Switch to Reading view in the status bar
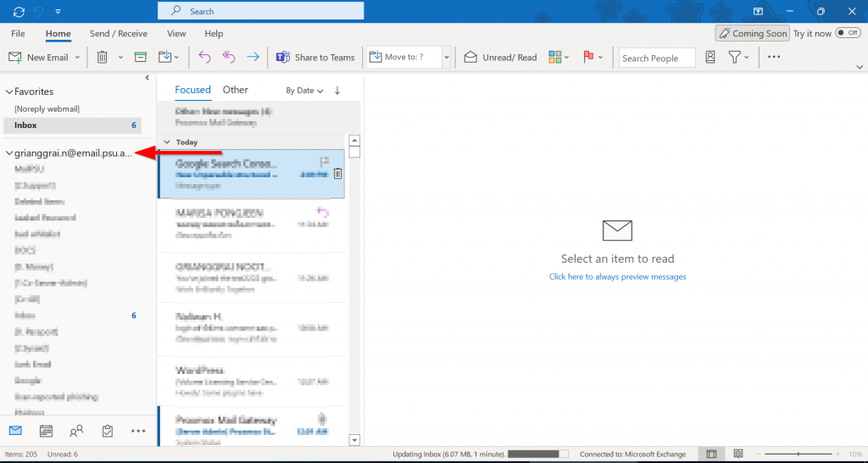This screenshot has height=463, width=868. pos(738,455)
